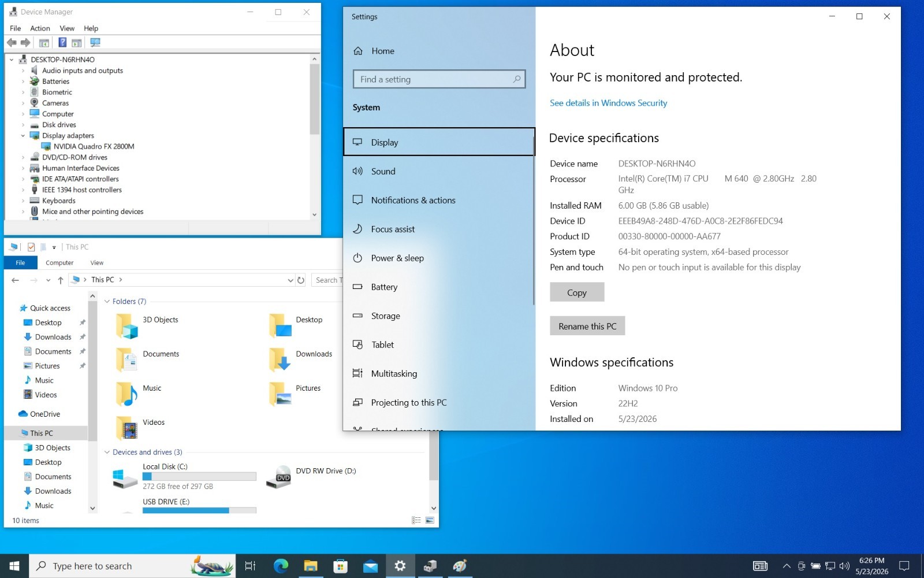Screen dimensions: 924x578
Task: Open Sound settings in the sidebar
Action: [439, 171]
